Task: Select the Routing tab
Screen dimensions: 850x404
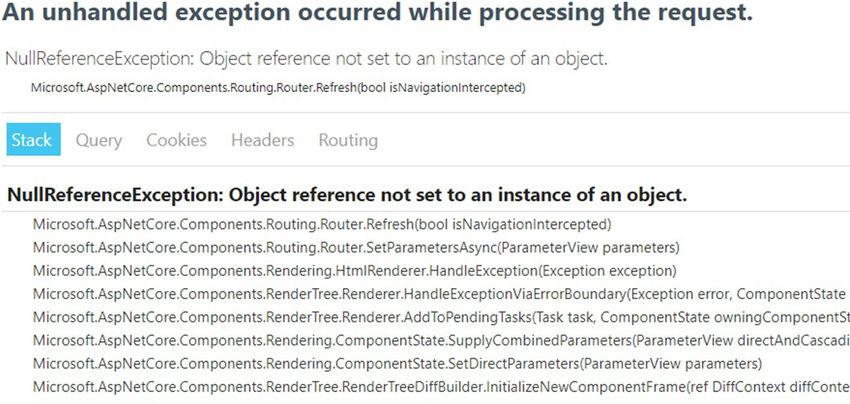Action: [x=348, y=140]
